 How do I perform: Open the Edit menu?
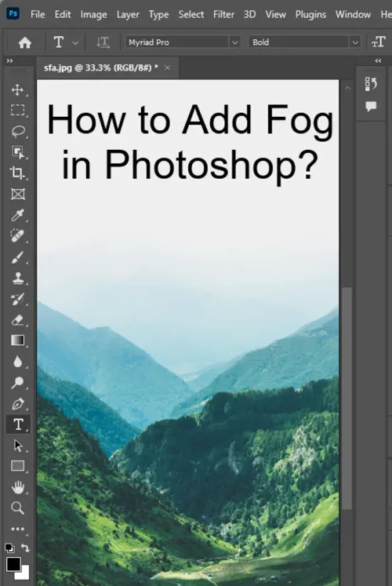click(x=63, y=14)
